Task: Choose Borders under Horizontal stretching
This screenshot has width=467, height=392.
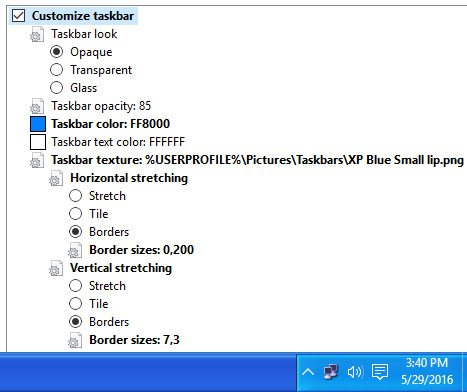Action: point(75,232)
